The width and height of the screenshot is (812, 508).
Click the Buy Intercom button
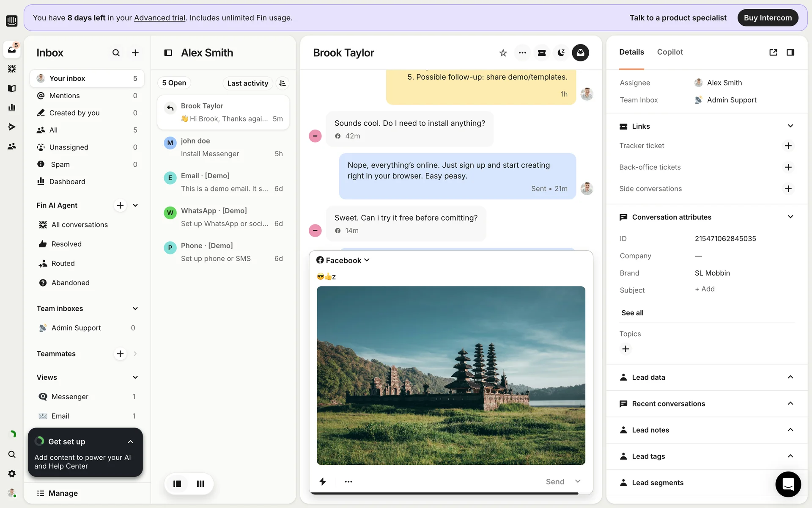point(767,18)
